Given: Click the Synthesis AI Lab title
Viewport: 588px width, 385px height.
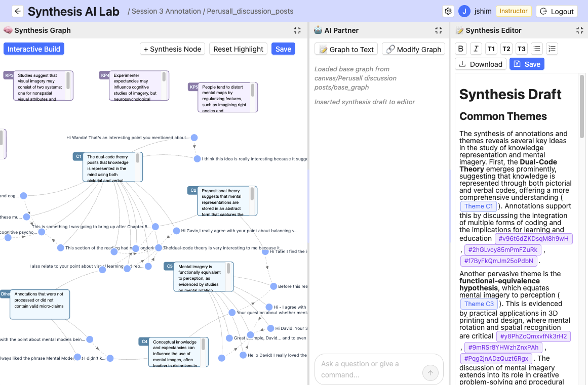Looking at the screenshot, I should (x=73, y=12).
